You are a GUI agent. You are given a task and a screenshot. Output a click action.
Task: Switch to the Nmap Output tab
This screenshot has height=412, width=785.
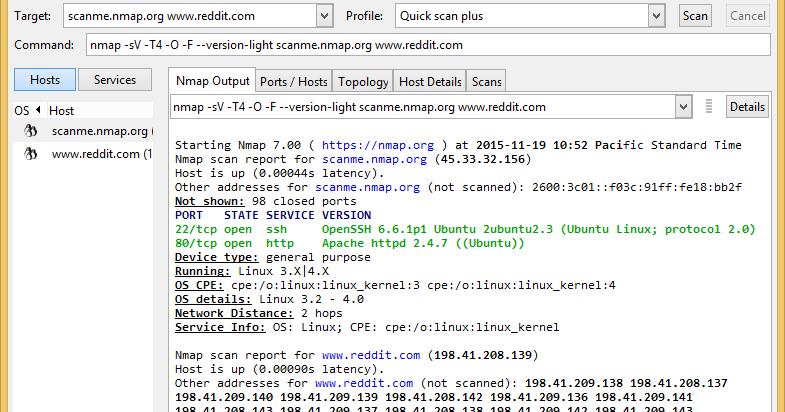[x=212, y=81]
